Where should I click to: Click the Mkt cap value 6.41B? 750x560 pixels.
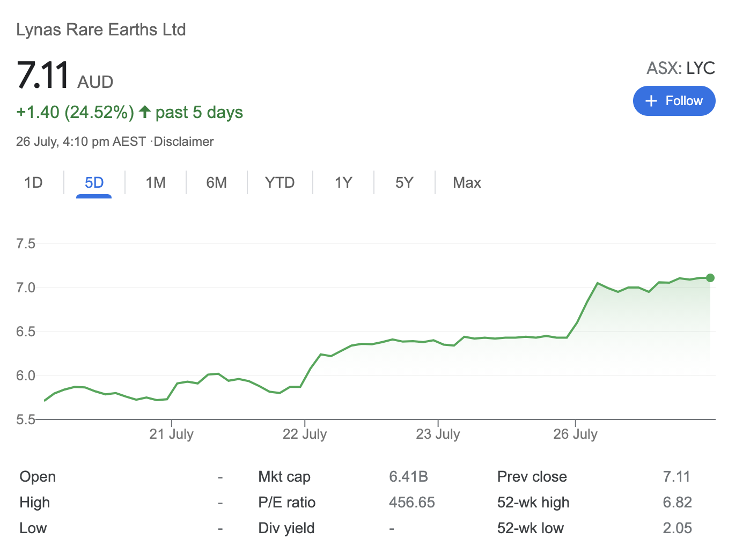[408, 476]
